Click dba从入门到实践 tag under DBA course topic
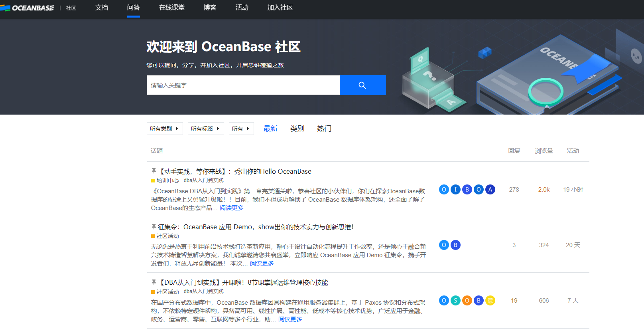The width and height of the screenshot is (644, 329). [x=204, y=291]
